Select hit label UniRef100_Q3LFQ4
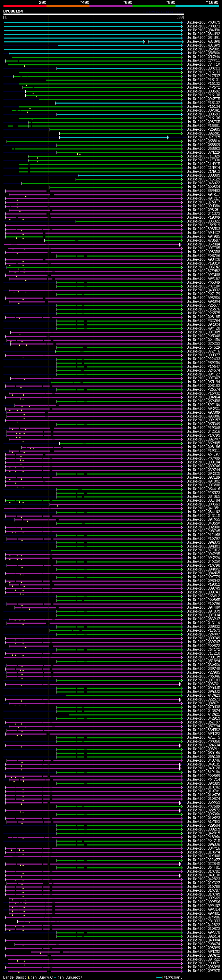The width and height of the screenshot is (222, 980). tap(203, 501)
